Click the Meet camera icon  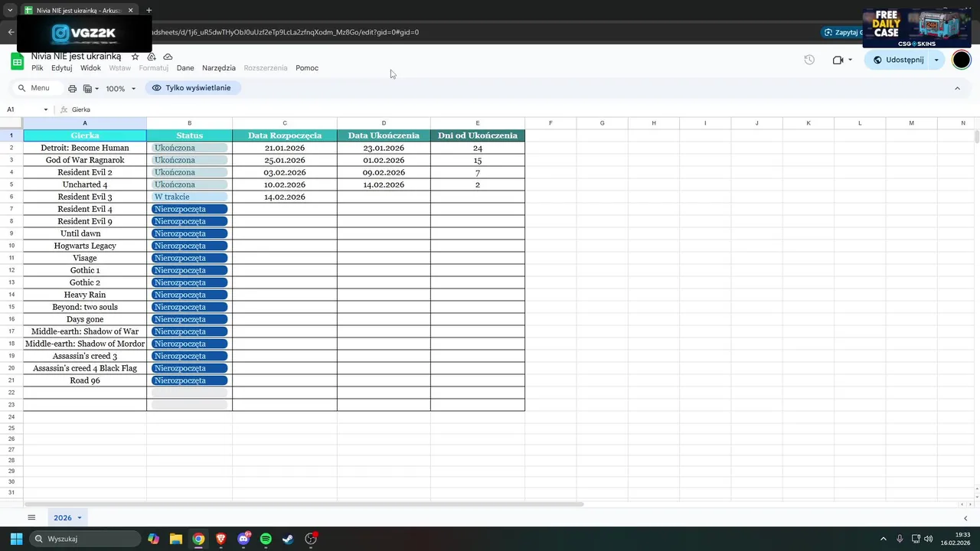(x=838, y=60)
